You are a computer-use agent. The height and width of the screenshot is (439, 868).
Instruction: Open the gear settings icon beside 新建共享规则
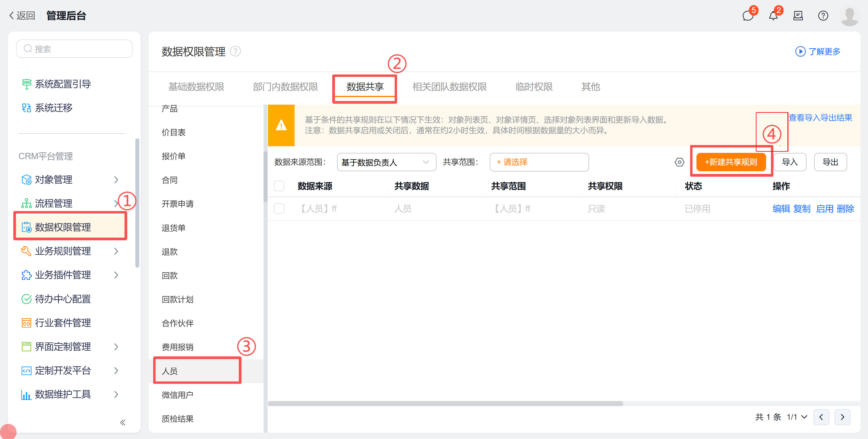click(x=679, y=162)
